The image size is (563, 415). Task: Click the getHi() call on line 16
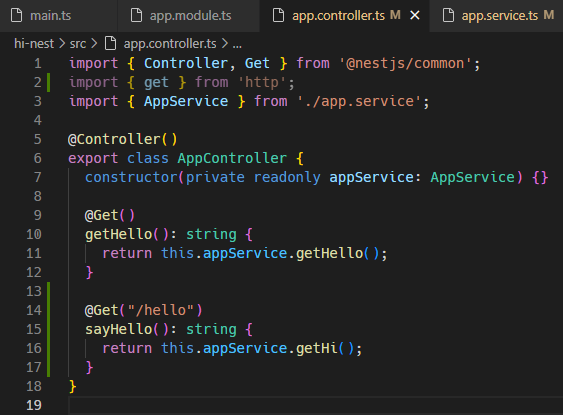click(x=325, y=348)
